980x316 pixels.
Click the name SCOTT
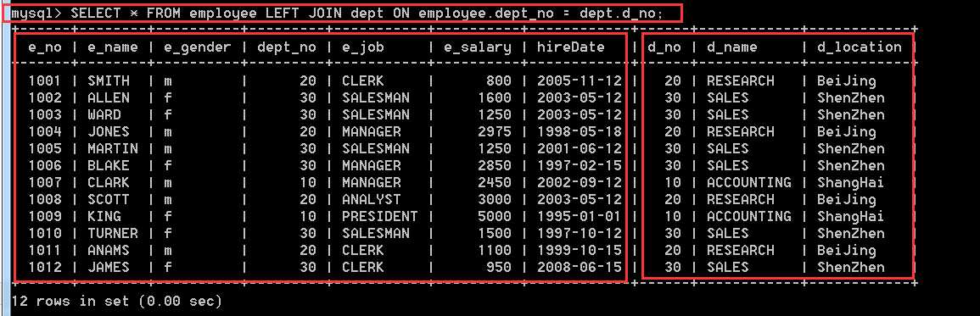(109, 200)
